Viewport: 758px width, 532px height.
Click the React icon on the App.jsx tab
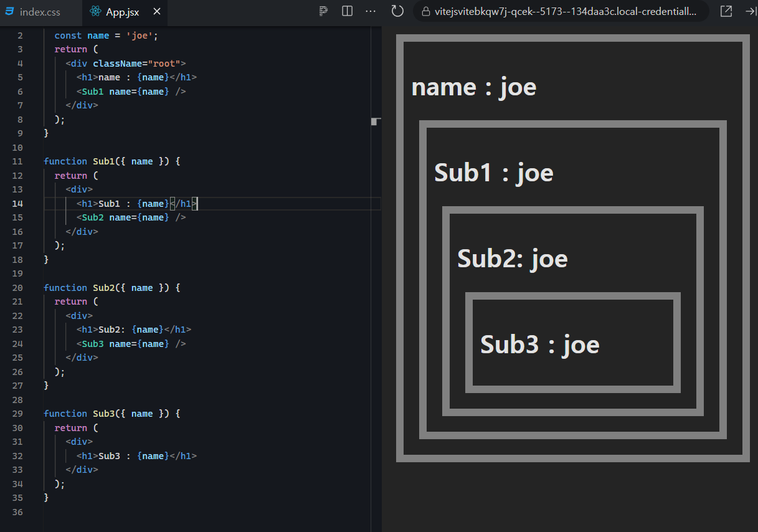pyautogui.click(x=95, y=12)
